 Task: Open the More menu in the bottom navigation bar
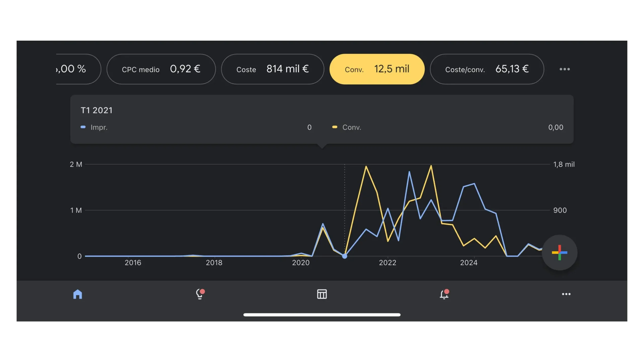coord(566,294)
